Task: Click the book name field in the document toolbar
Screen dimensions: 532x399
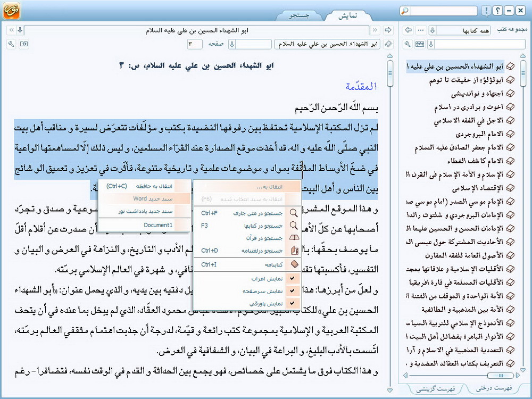Action: 327,44
